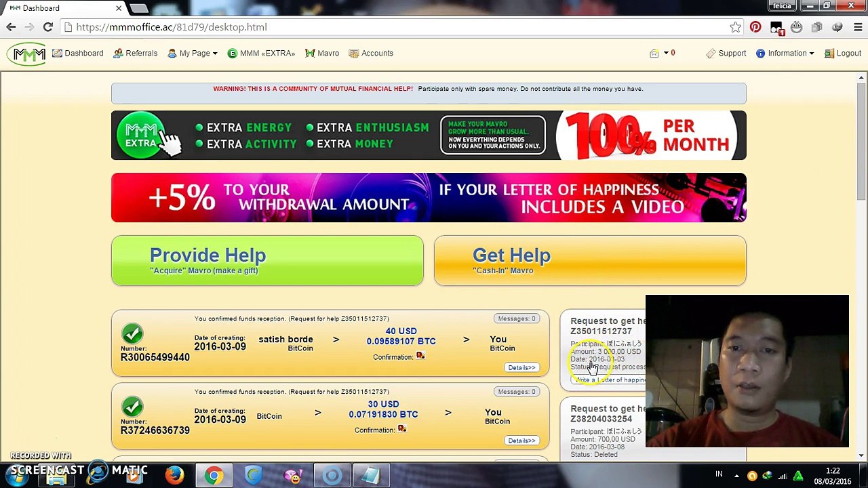868x488 pixels.
Task: Open the Chrome menu hamburger icon
Action: (x=858, y=27)
